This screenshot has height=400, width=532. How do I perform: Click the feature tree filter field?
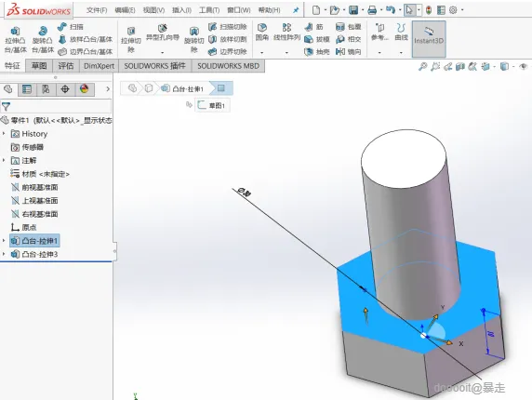tap(56, 107)
